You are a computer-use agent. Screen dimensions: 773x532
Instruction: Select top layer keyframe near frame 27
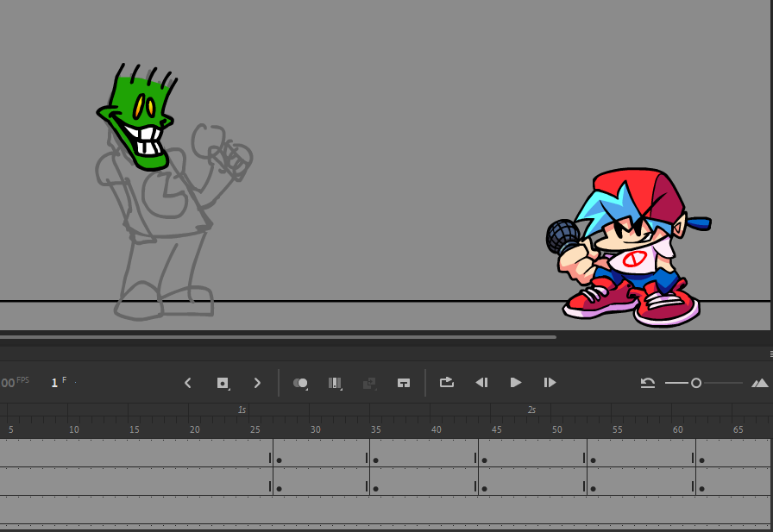point(279,460)
